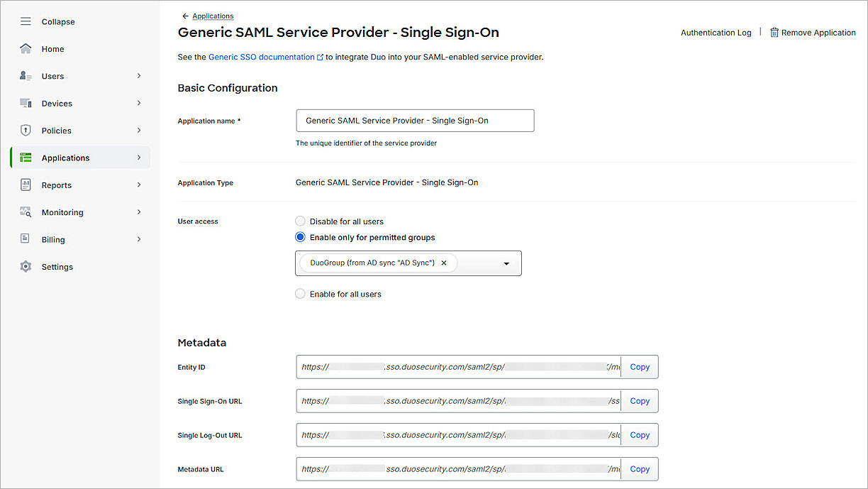868x489 pixels.
Task: View the Authentication Log
Action: pyautogui.click(x=716, y=32)
